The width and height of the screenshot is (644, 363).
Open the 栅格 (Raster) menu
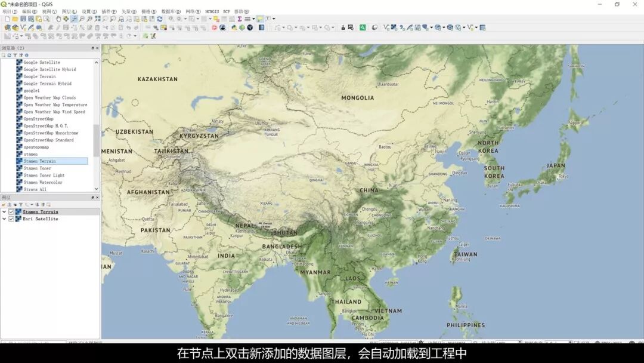(148, 11)
